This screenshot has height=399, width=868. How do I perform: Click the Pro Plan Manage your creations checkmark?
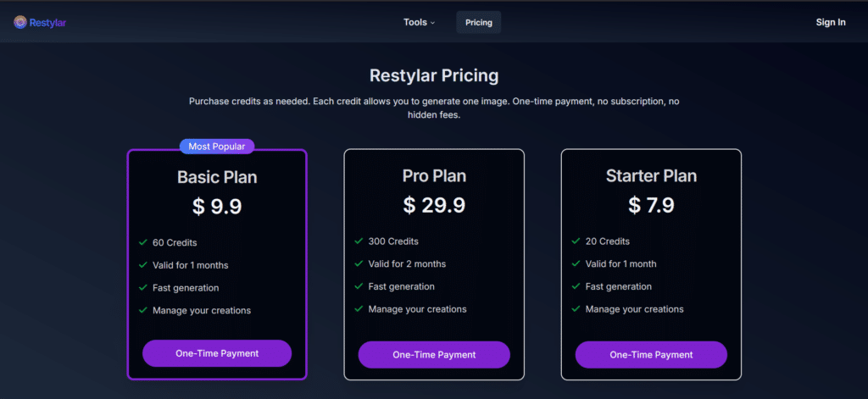pyautogui.click(x=359, y=309)
